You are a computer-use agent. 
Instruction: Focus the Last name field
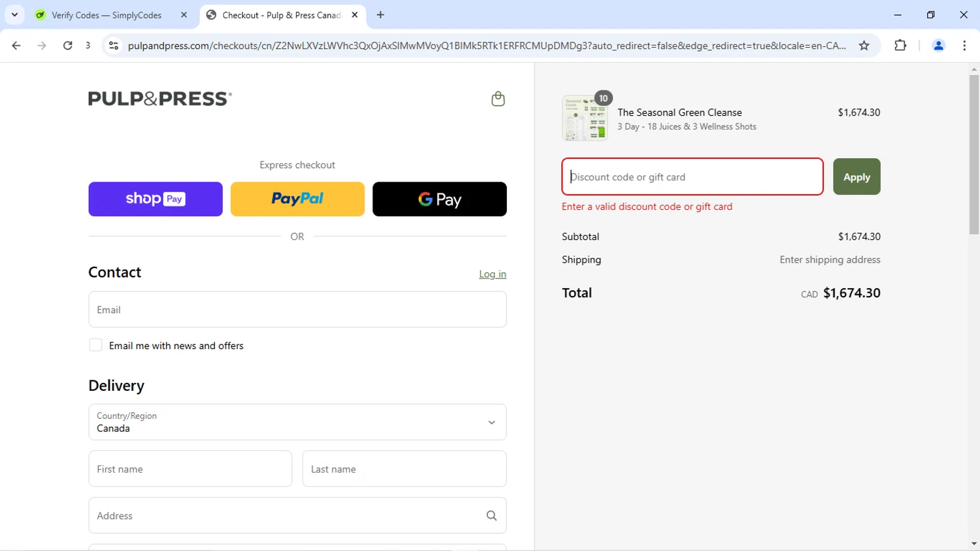[x=404, y=469]
